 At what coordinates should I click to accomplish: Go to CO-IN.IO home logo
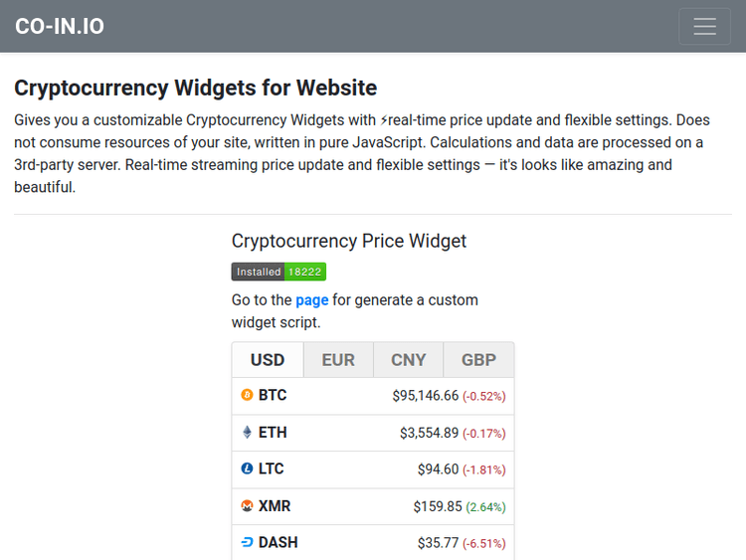tap(60, 27)
